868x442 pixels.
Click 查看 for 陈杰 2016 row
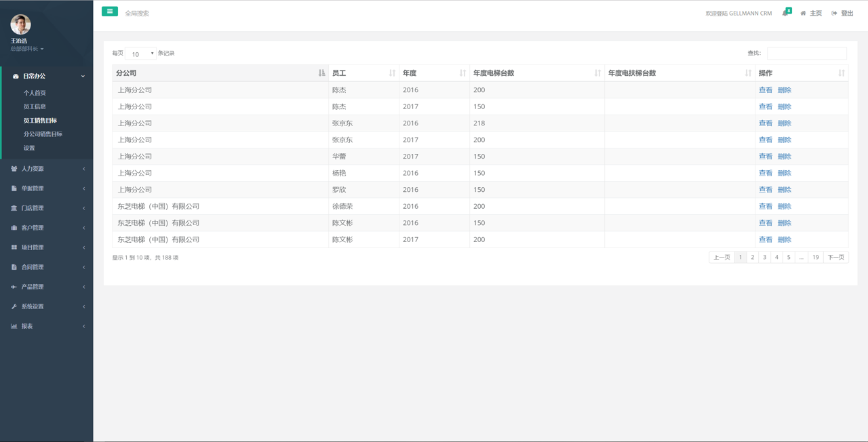(x=765, y=90)
